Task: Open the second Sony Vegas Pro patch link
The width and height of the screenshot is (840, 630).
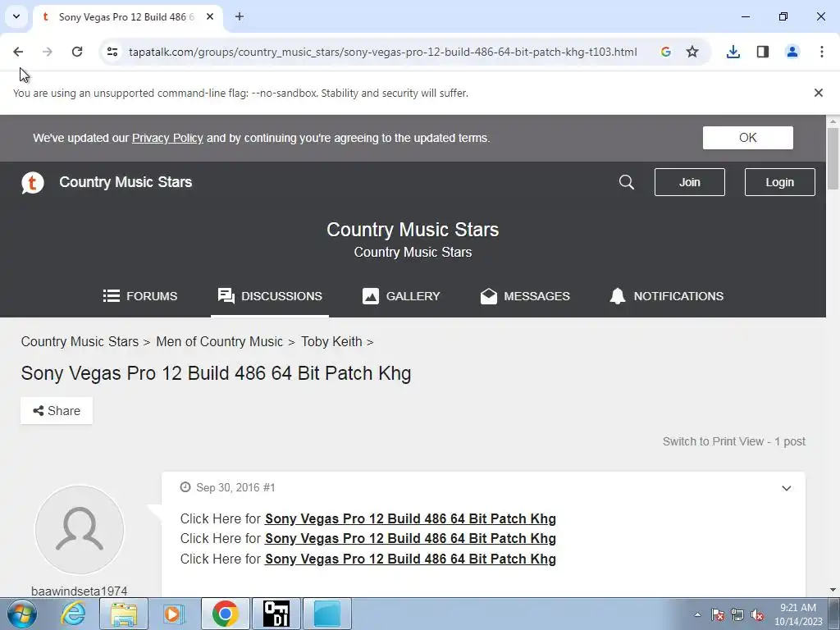Action: click(410, 538)
